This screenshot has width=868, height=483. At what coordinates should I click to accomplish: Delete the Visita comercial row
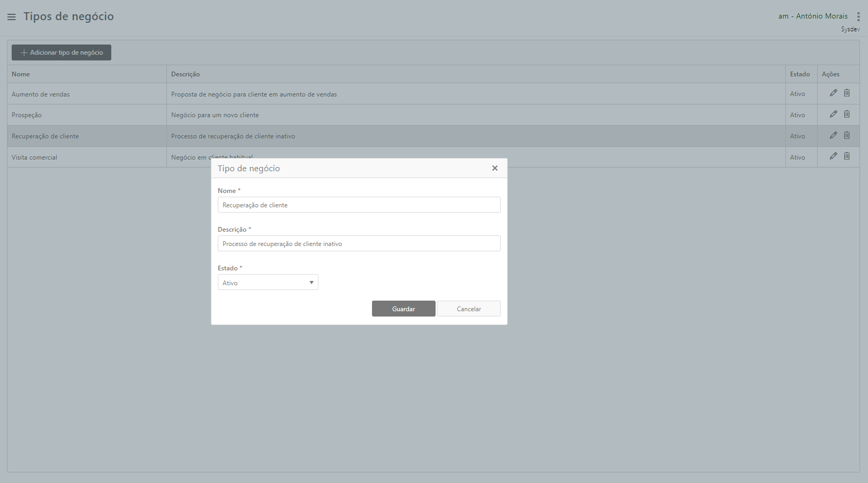point(847,156)
